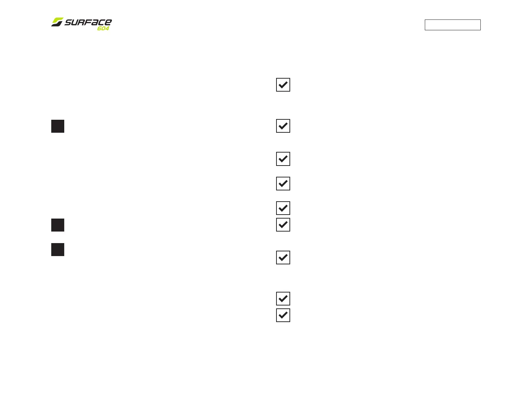Click the topmost black square
Viewport: 532px width, 409px height.
58,126
